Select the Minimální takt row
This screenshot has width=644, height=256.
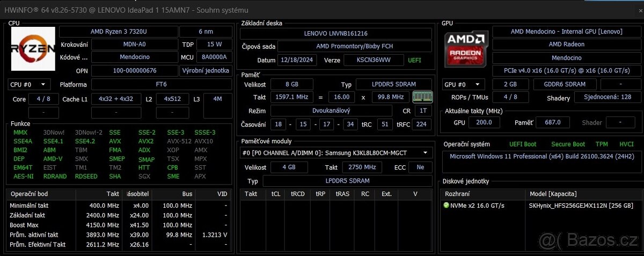120,206
